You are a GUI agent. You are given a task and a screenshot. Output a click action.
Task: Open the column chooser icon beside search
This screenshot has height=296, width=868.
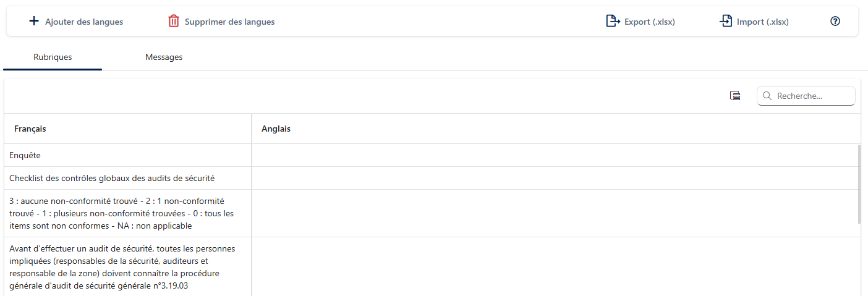[735, 96]
